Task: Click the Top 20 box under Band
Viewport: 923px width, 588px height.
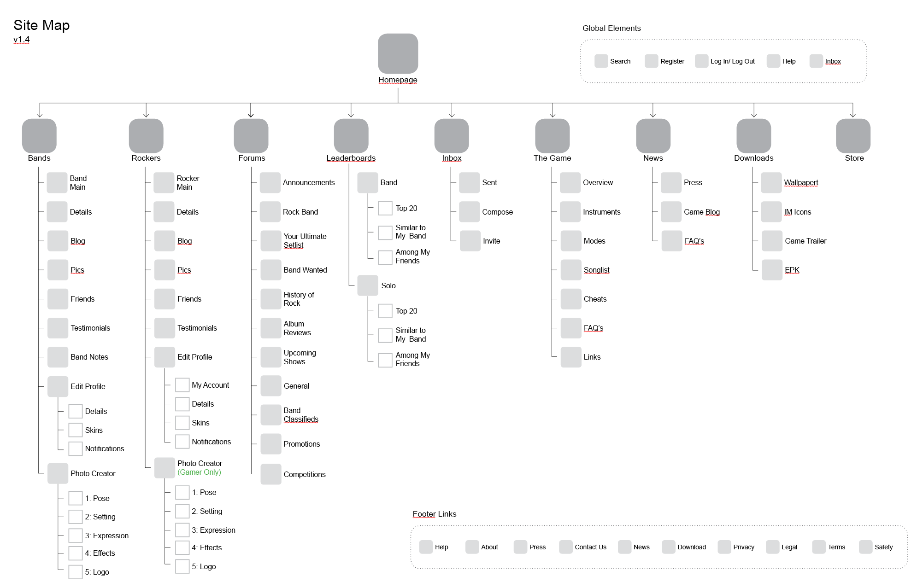Action: [x=385, y=208]
